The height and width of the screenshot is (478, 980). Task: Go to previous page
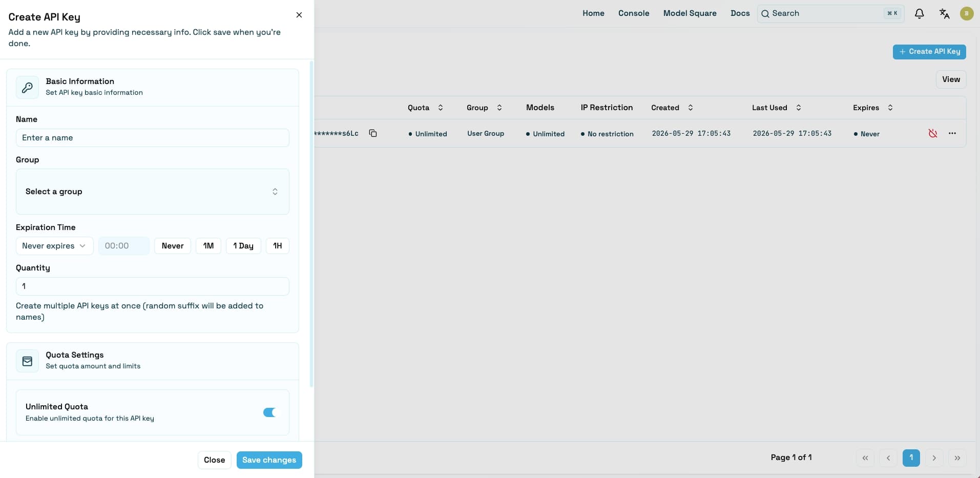coord(888,458)
